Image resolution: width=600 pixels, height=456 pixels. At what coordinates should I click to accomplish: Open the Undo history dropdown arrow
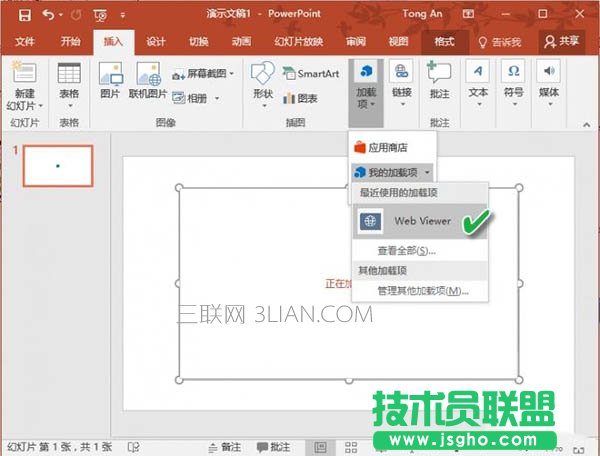point(61,15)
